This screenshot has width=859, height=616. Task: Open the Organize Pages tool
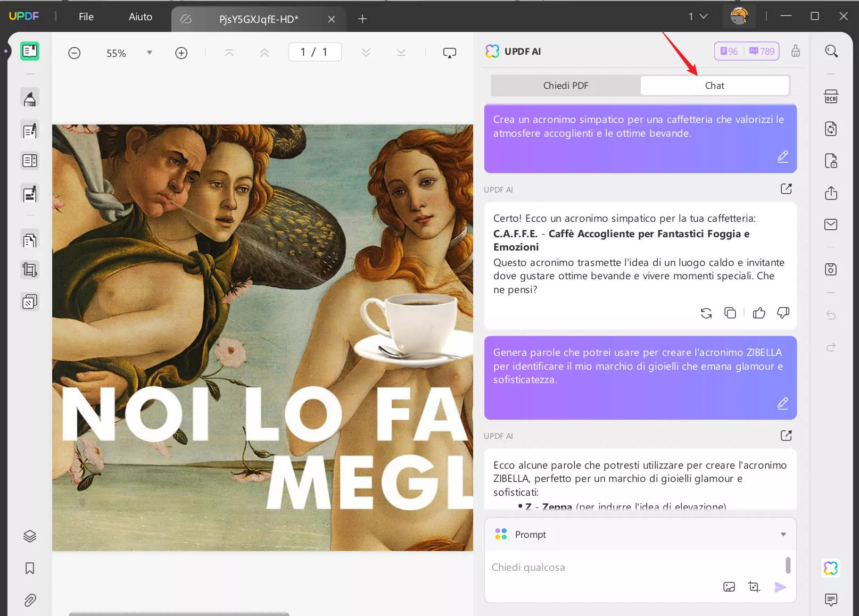pyautogui.click(x=30, y=240)
